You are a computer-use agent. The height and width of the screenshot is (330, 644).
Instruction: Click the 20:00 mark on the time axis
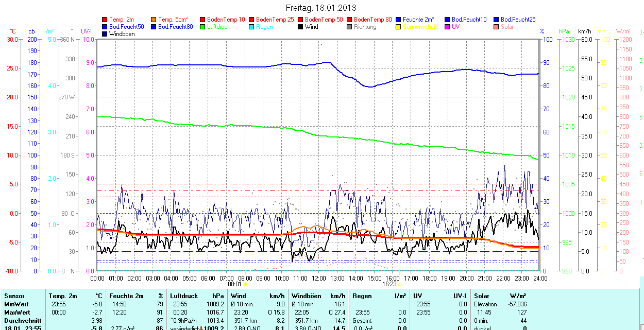[x=466, y=278]
